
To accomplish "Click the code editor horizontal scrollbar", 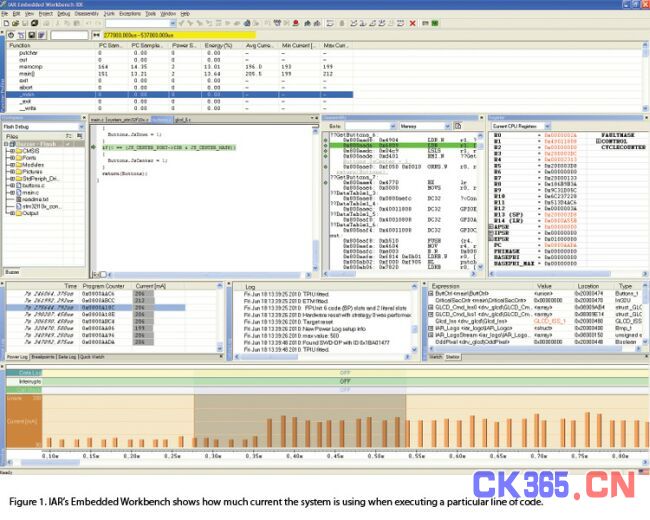I will [x=207, y=275].
